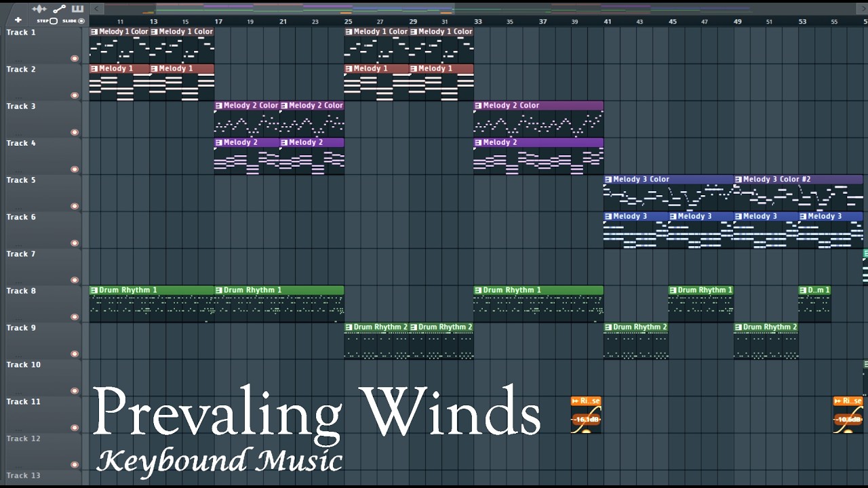Mute Track 2 with its status dot

click(x=75, y=96)
